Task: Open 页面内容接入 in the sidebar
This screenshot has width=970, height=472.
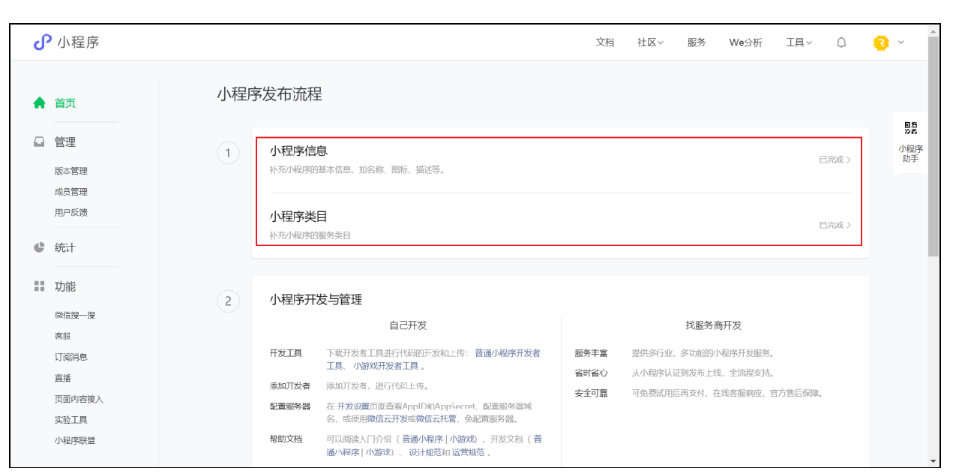Action: pyautogui.click(x=79, y=399)
